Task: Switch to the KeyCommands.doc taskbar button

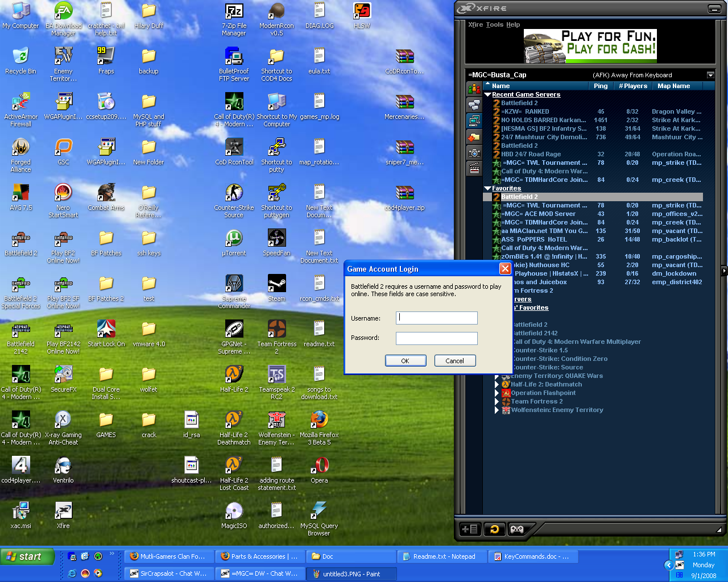Action: coord(533,556)
